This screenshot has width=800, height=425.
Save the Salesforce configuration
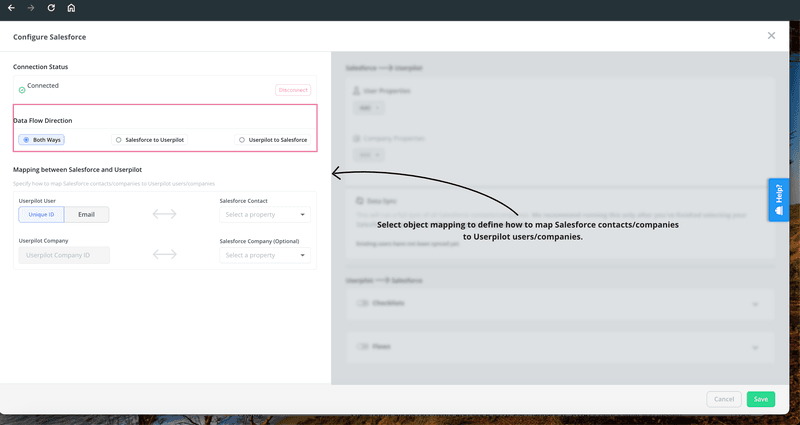[x=761, y=399]
